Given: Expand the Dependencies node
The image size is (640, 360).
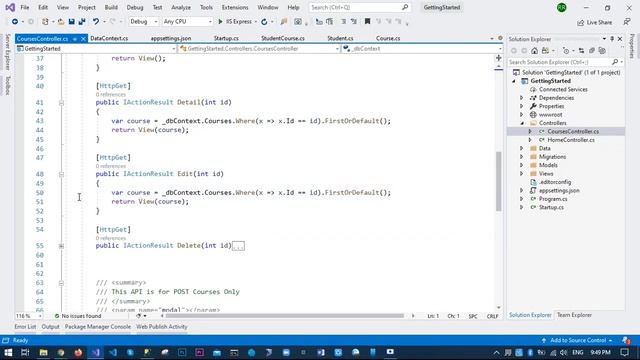Looking at the screenshot, I should click(521, 98).
